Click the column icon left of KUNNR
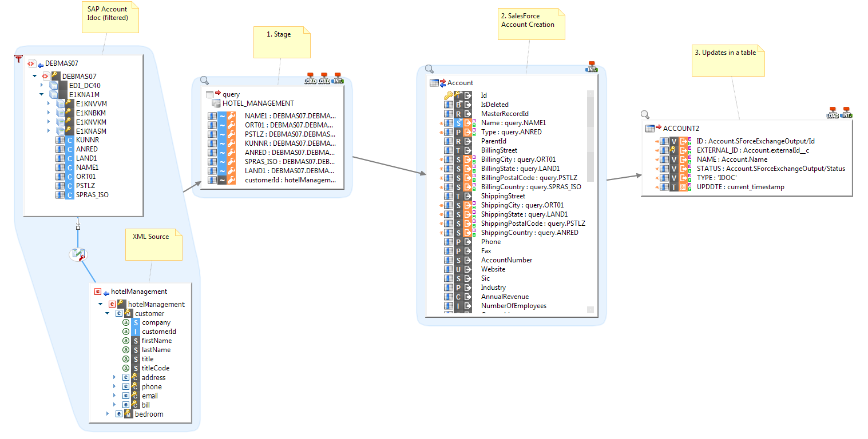 [60, 140]
